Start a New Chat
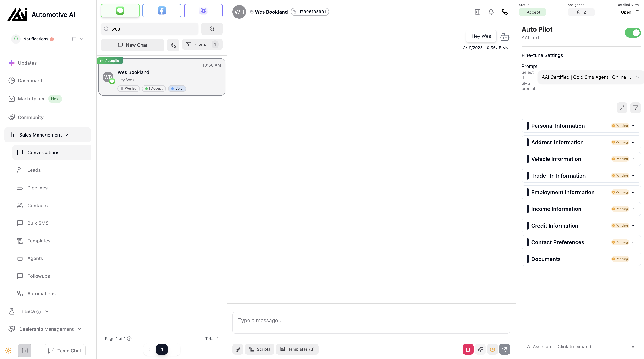644x359 pixels. (133, 45)
